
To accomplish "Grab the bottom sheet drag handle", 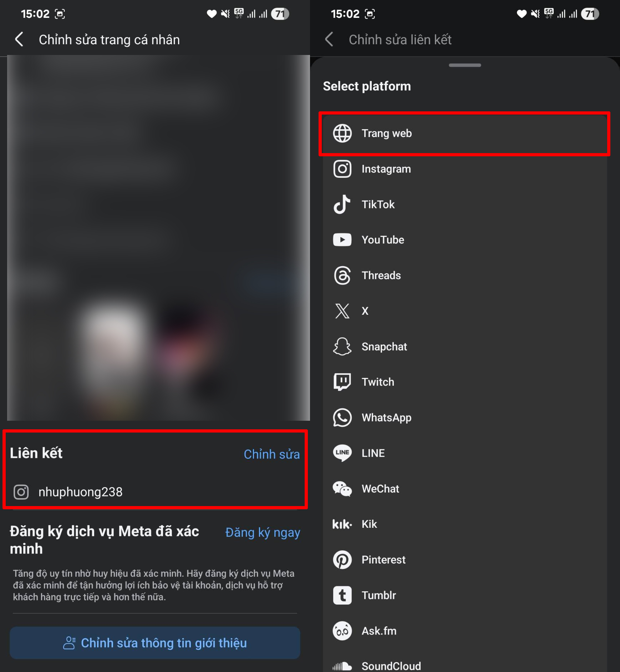I will [x=465, y=65].
